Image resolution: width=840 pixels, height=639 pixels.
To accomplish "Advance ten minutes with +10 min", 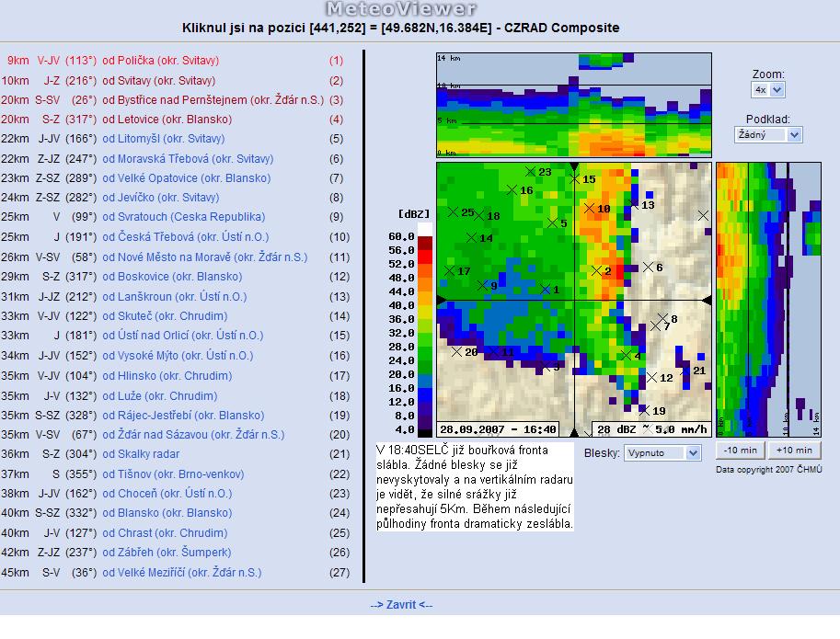I will pos(794,451).
